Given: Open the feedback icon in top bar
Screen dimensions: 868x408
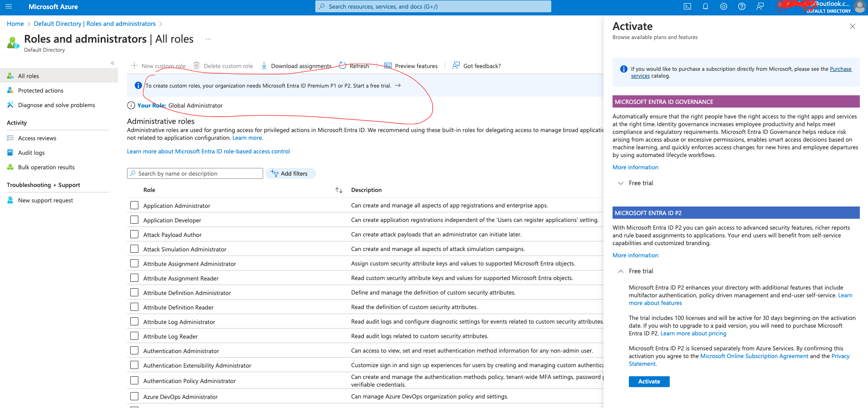Looking at the screenshot, I should (760, 6).
